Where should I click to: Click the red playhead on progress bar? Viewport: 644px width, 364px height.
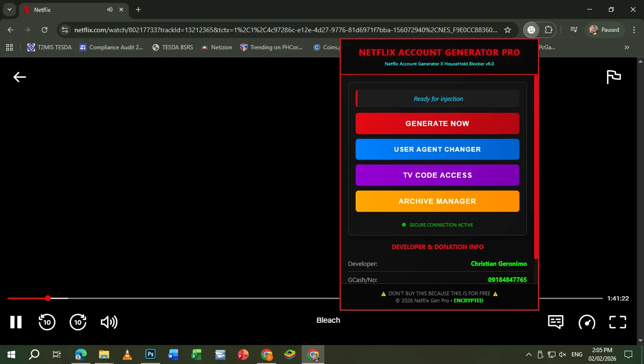48,298
